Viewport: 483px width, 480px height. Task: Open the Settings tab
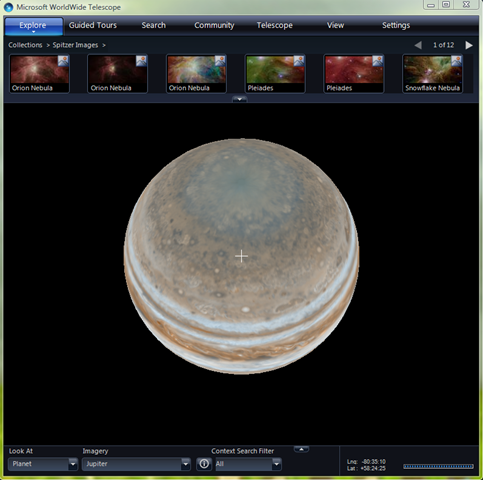[x=396, y=25]
